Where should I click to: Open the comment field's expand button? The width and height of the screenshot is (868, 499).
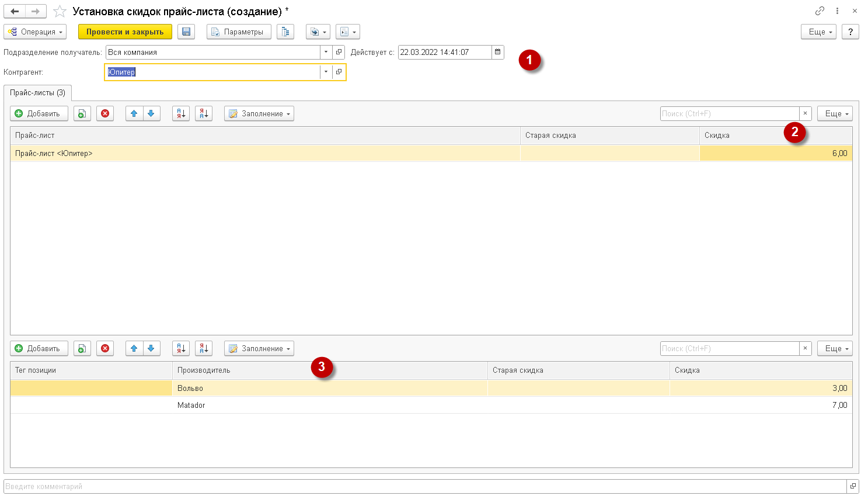(x=853, y=486)
